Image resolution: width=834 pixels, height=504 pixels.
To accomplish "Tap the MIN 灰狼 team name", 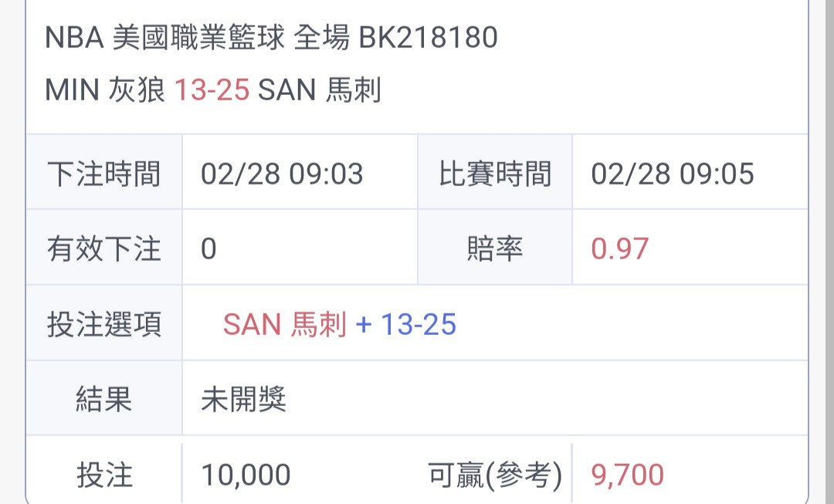I will tap(105, 90).
